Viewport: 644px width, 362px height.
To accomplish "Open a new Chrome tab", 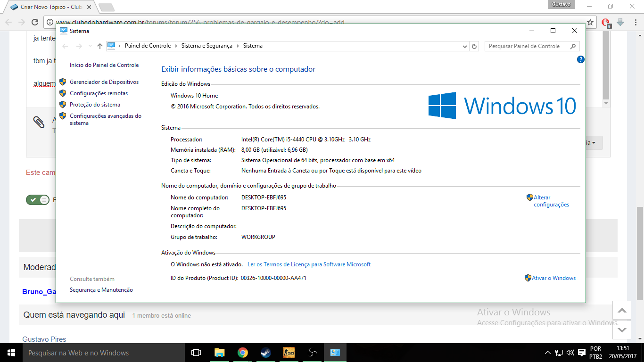I will [x=107, y=7].
